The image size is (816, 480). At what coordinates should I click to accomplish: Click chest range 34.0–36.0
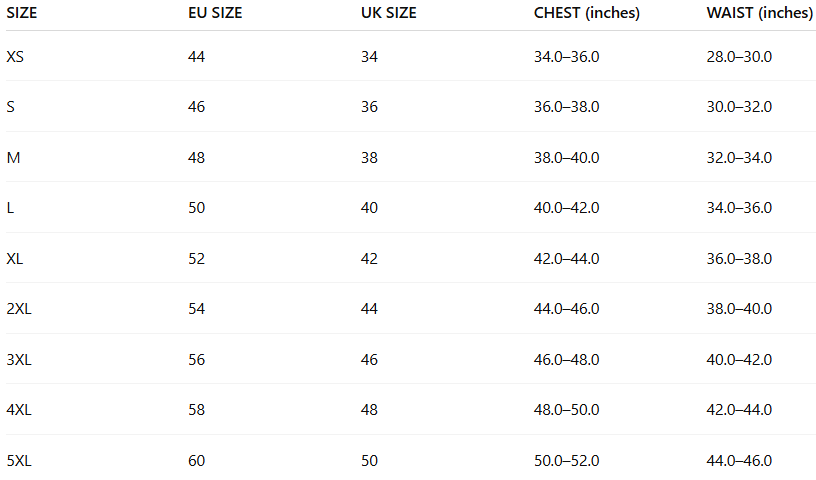coord(566,57)
